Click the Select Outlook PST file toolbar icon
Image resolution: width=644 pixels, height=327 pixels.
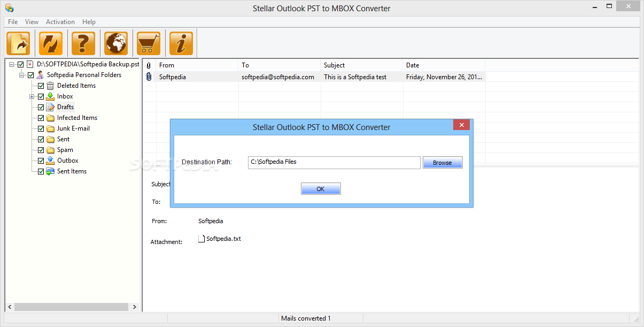pyautogui.click(x=18, y=43)
